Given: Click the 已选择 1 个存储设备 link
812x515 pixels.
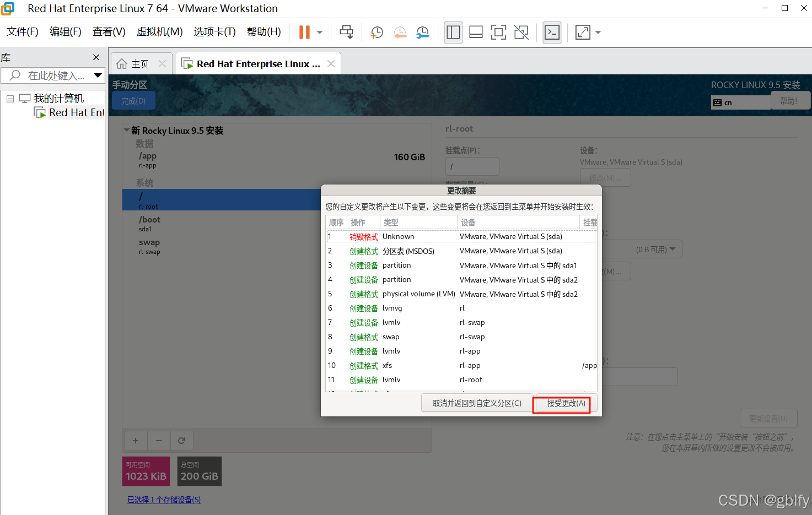Looking at the screenshot, I should tap(164, 500).
